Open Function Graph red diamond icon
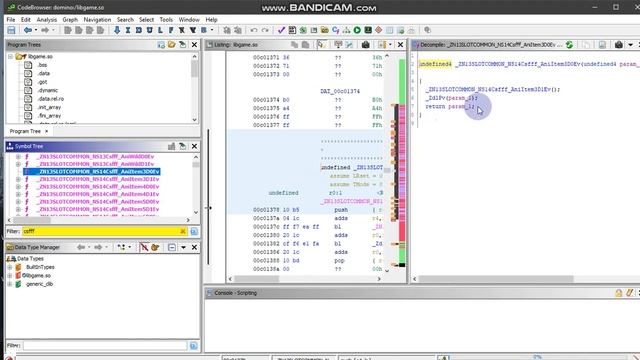 (378, 30)
